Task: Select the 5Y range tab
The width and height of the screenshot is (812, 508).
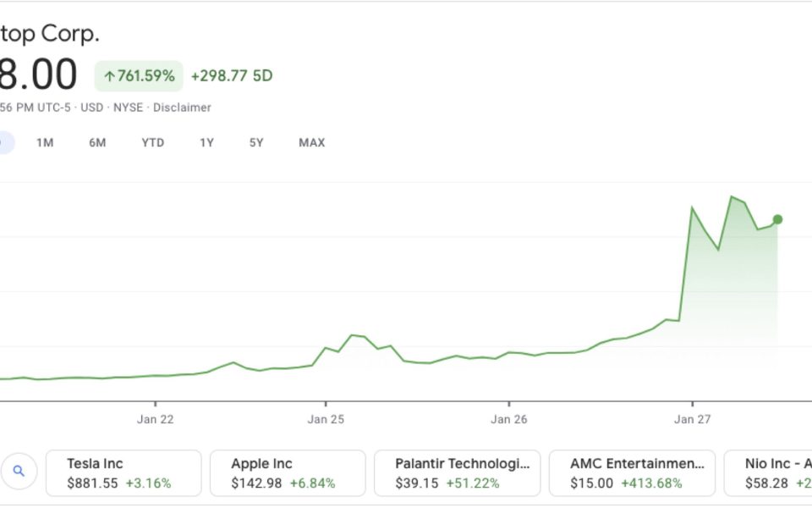Action: pos(256,142)
